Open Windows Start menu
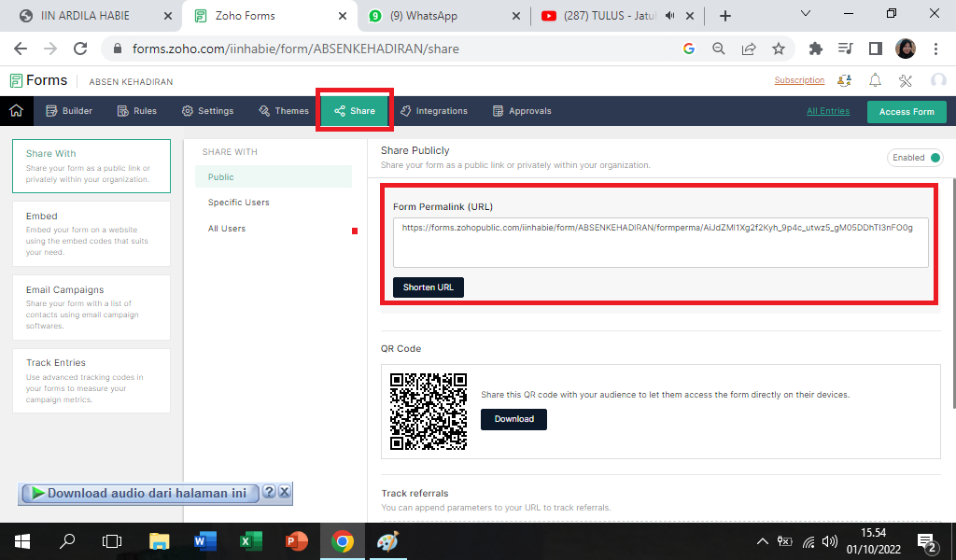The height and width of the screenshot is (560, 956). tap(22, 541)
